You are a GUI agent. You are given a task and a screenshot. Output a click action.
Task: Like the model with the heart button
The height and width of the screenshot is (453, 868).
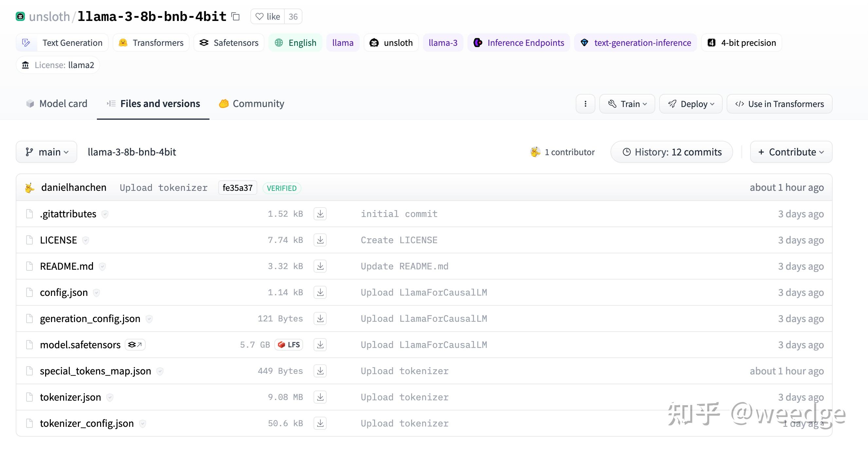[268, 16]
